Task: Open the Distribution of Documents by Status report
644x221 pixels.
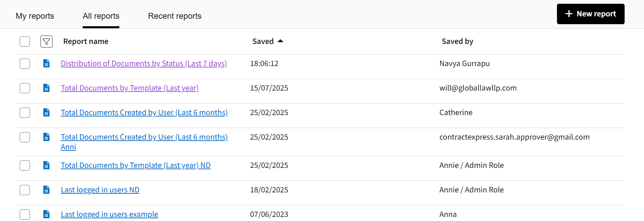Action: pos(144,63)
